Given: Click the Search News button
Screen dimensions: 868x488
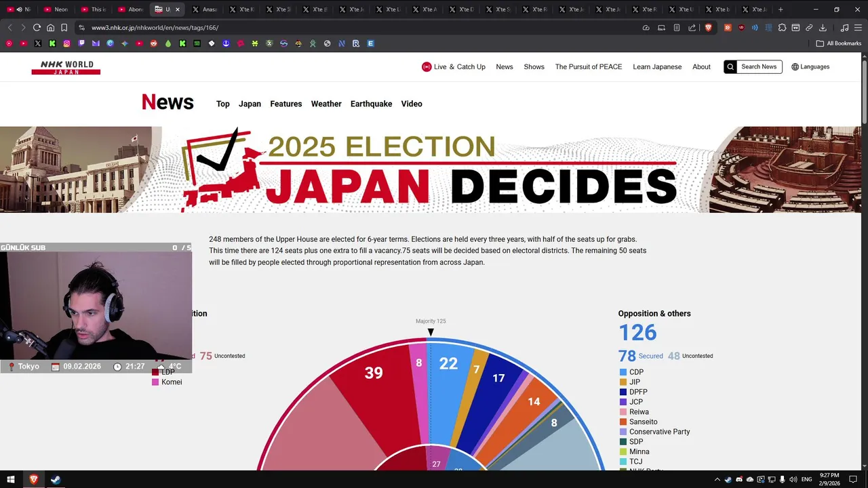Looking at the screenshot, I should click(x=753, y=66).
